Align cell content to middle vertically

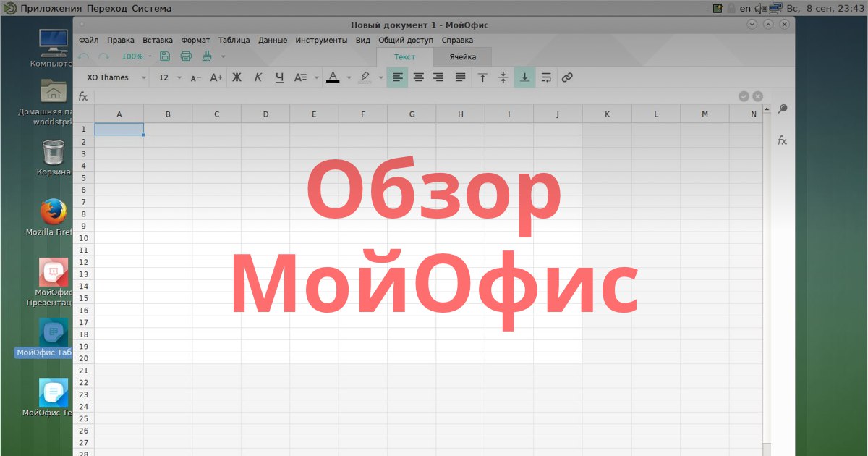point(503,77)
